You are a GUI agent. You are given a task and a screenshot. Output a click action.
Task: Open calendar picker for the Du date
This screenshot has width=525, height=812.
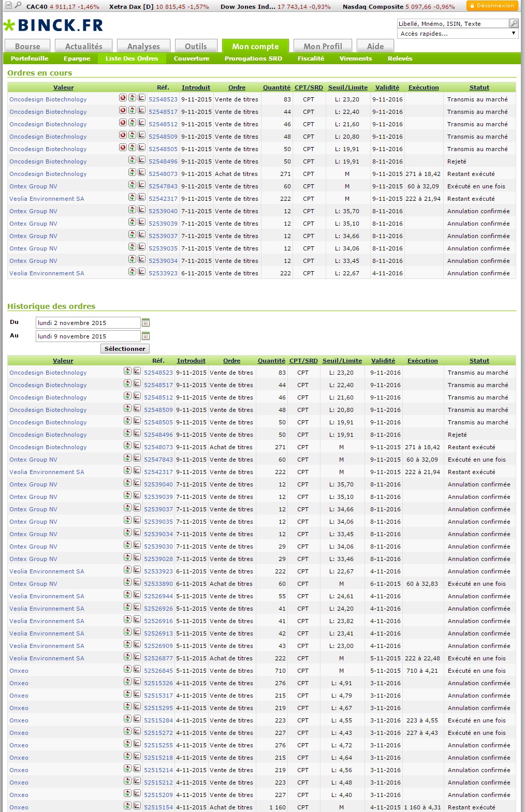click(x=145, y=322)
